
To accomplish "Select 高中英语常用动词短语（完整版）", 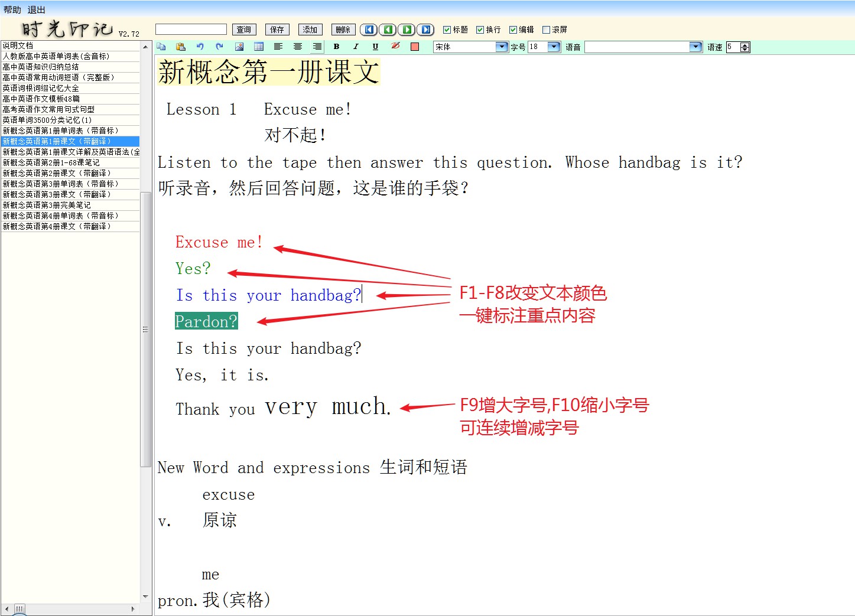I will [70, 77].
